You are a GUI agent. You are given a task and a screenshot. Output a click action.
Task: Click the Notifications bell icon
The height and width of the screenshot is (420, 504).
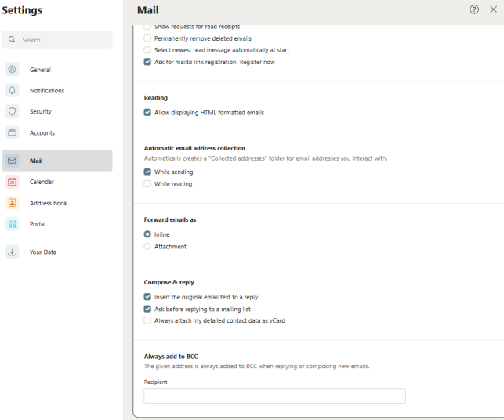point(12,91)
